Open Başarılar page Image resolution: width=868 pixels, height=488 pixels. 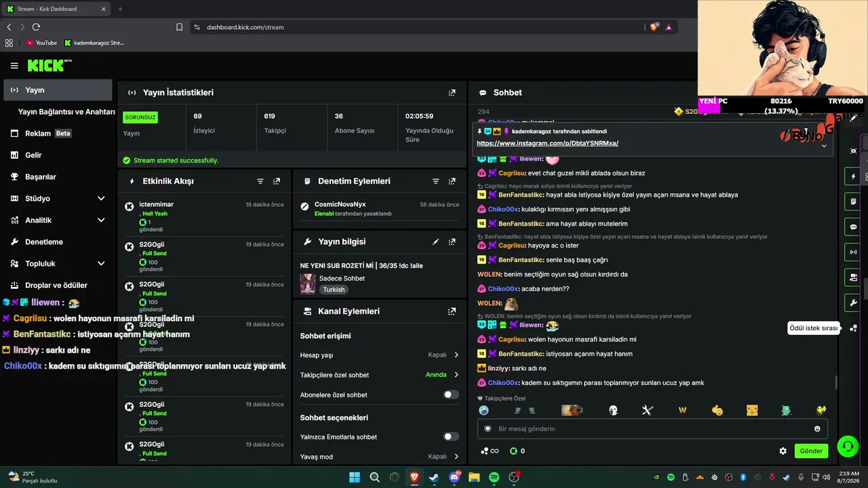[x=58, y=177]
